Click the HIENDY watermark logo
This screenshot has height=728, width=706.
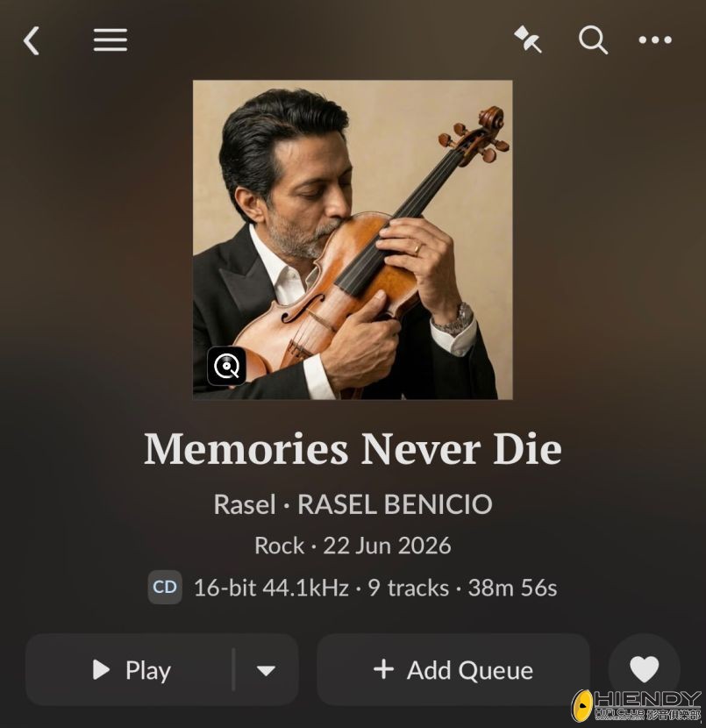coord(637,705)
